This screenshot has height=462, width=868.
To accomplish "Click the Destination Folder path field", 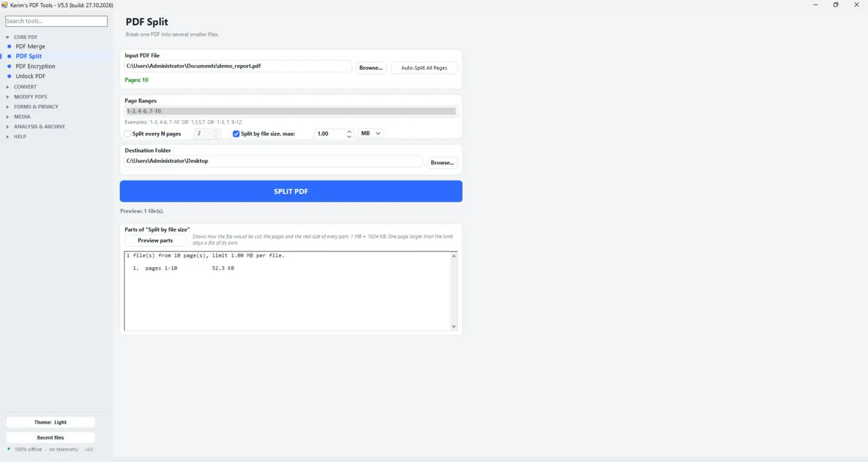I will 274,162.
